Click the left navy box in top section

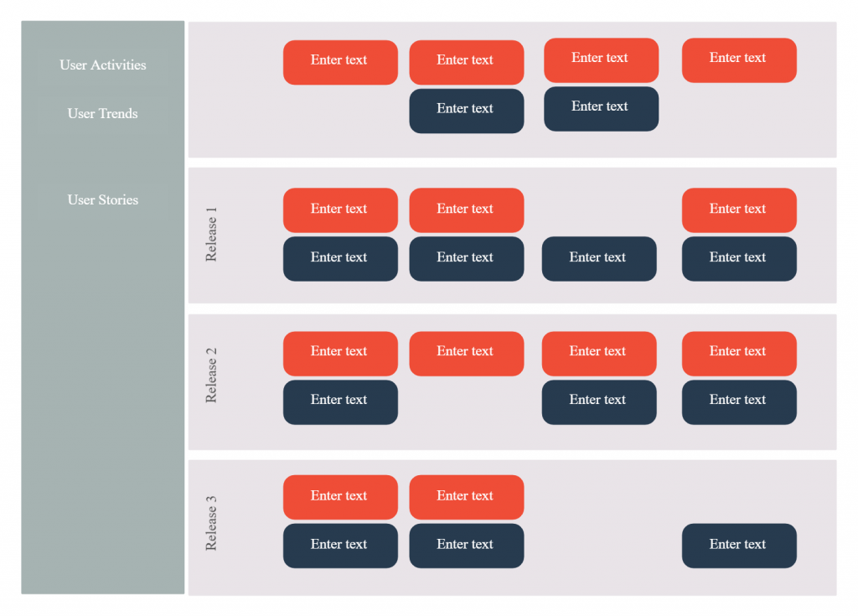point(466,111)
